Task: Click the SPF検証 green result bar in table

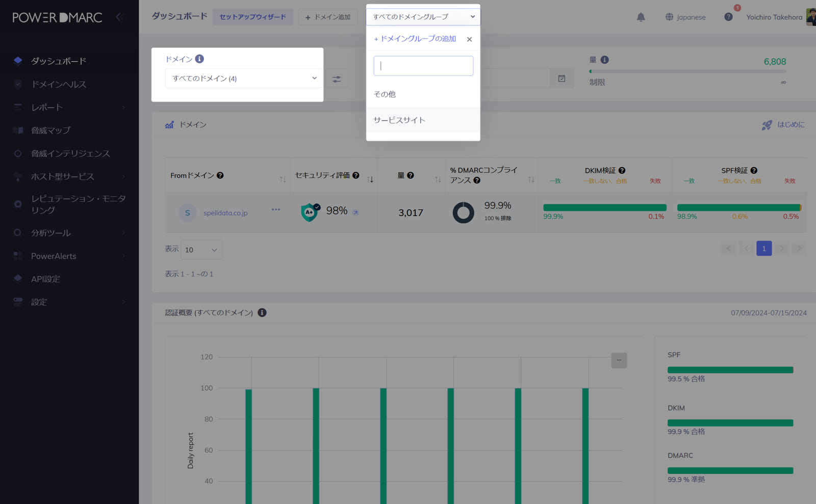Action: pos(739,207)
